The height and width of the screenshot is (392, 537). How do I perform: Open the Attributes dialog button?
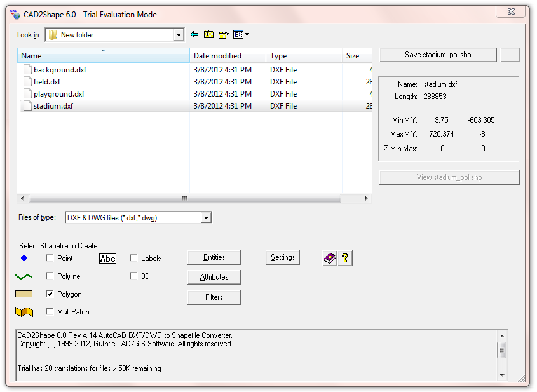point(214,277)
